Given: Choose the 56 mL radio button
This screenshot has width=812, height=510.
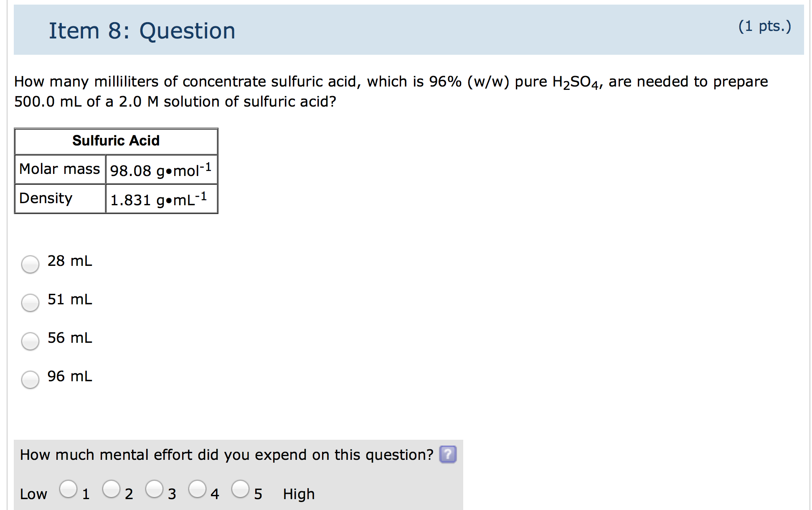Looking at the screenshot, I should [30, 341].
